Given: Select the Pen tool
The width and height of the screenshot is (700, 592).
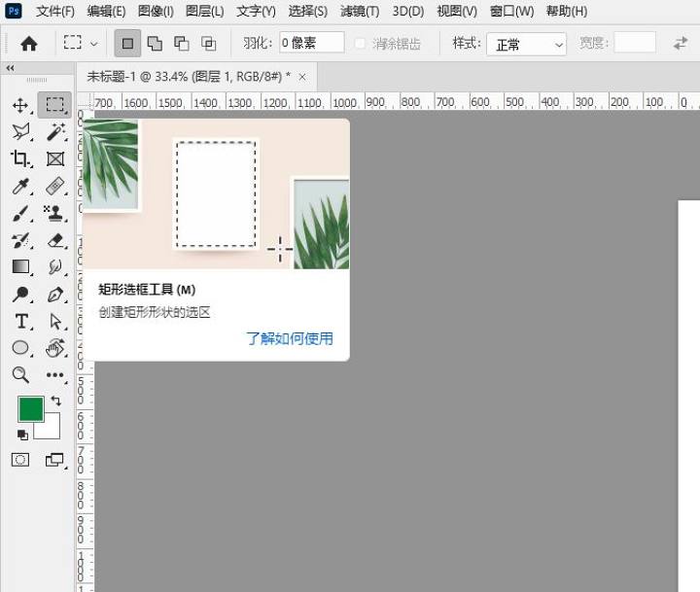Looking at the screenshot, I should (55, 295).
